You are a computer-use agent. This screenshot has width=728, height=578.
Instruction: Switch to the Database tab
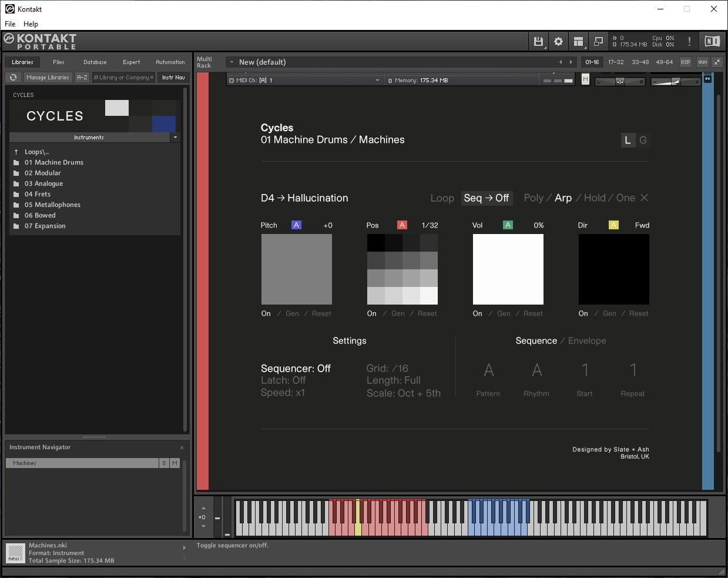(95, 62)
